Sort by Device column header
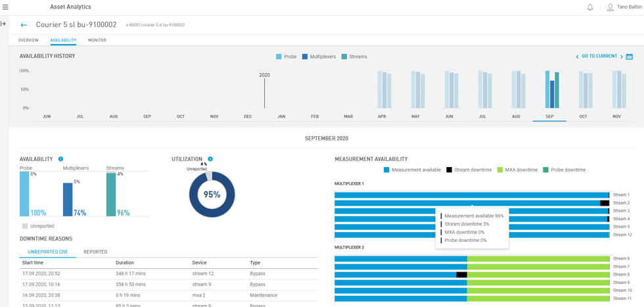The height and width of the screenshot is (307, 644). coord(200,262)
